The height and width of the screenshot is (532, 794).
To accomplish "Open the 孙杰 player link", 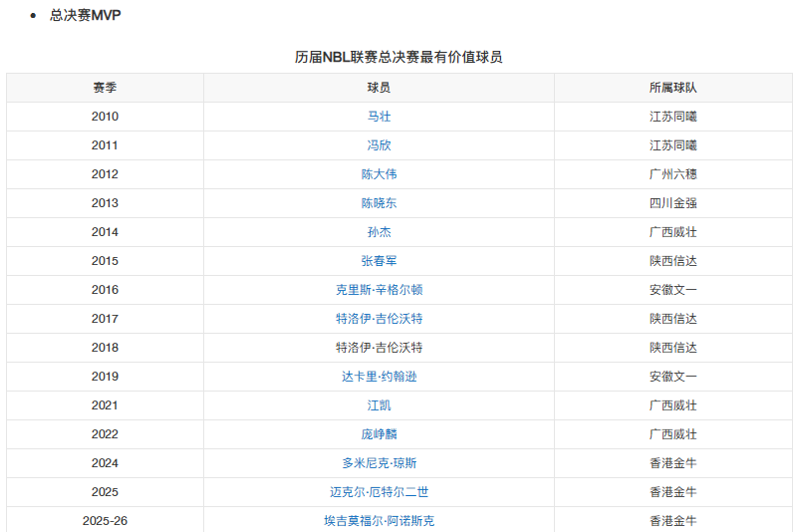I will pyautogui.click(x=379, y=232).
